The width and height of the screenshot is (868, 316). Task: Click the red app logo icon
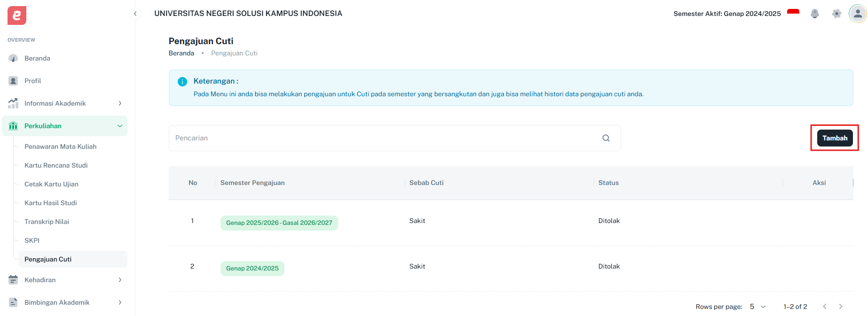[x=17, y=15]
